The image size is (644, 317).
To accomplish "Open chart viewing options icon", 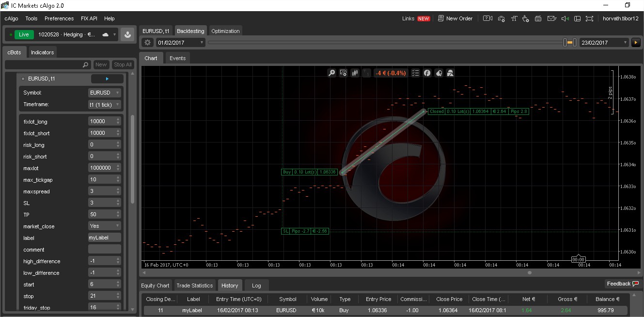I will (x=344, y=73).
